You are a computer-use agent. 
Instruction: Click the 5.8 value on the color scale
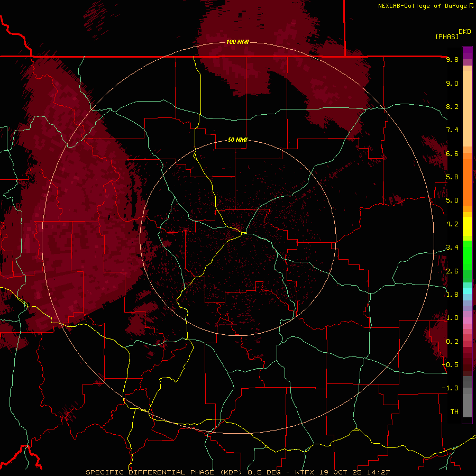[452, 177]
